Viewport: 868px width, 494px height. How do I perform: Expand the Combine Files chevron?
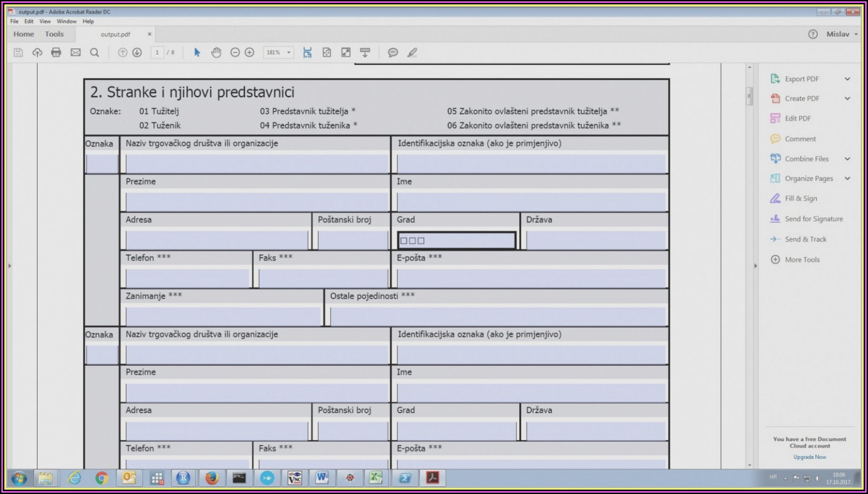point(848,159)
